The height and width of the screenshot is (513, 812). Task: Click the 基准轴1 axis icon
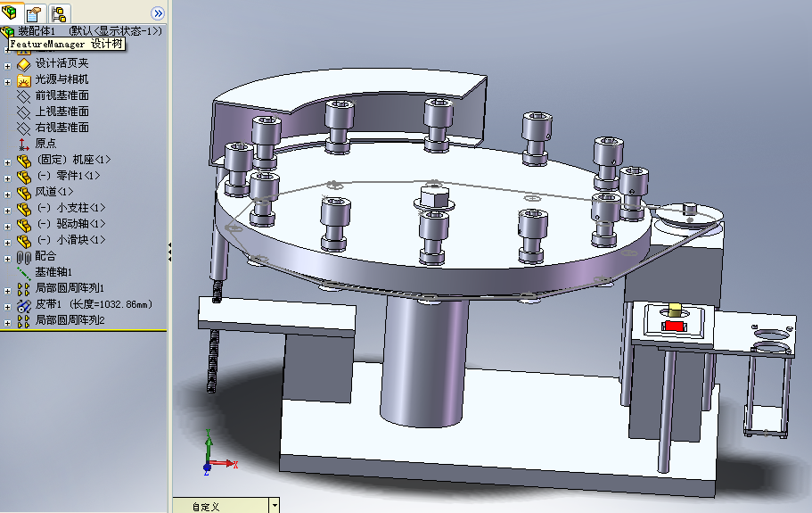point(24,273)
